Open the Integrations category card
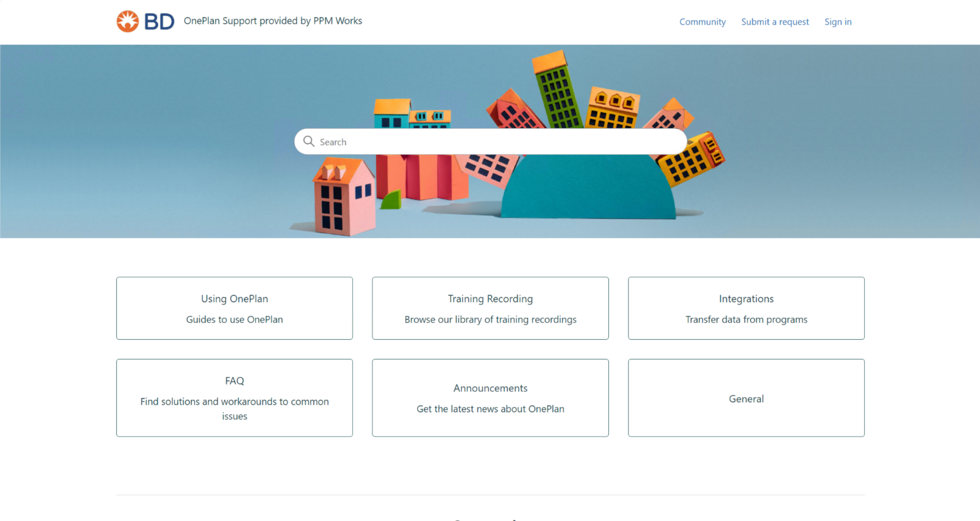This screenshot has height=521, width=980. 746,309
